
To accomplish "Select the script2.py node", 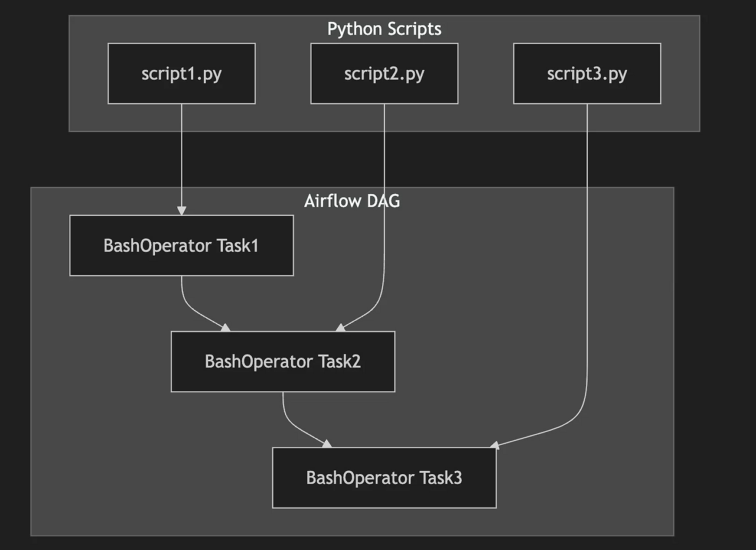I will coord(384,73).
